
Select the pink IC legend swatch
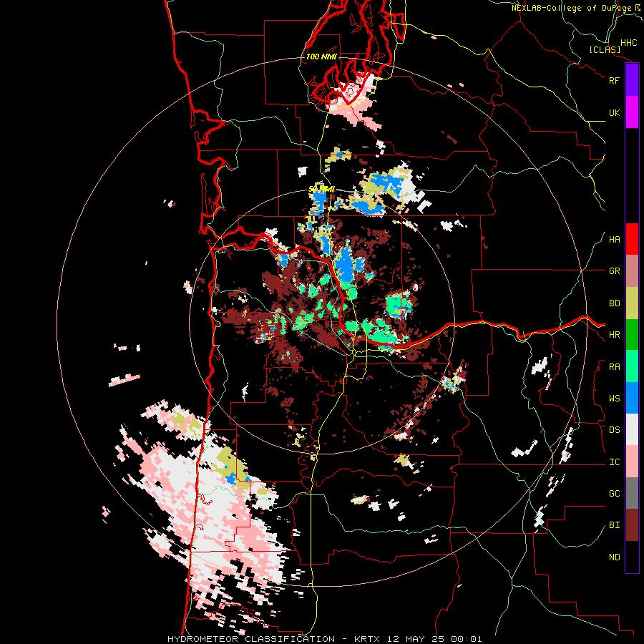pyautogui.click(x=632, y=462)
